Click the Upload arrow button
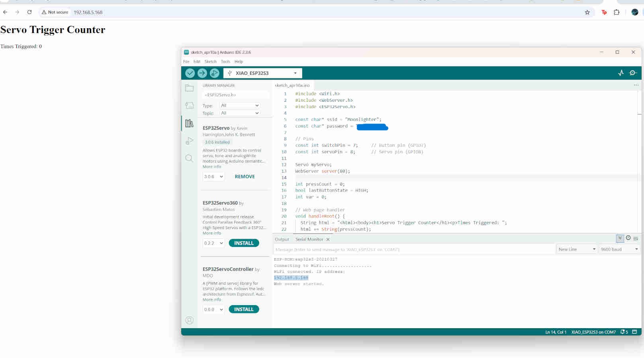 (202, 73)
